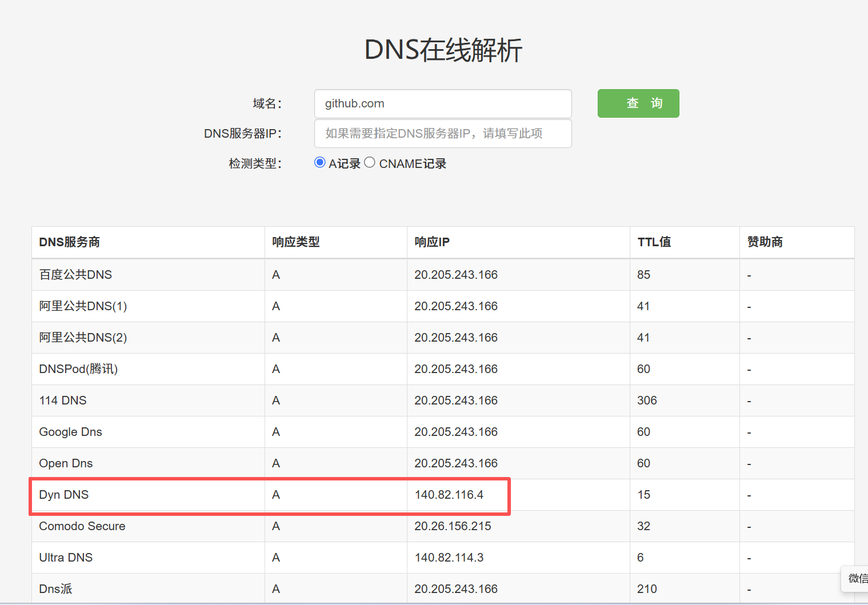Click the Google Dns row entry
868x605 pixels.
70,432
